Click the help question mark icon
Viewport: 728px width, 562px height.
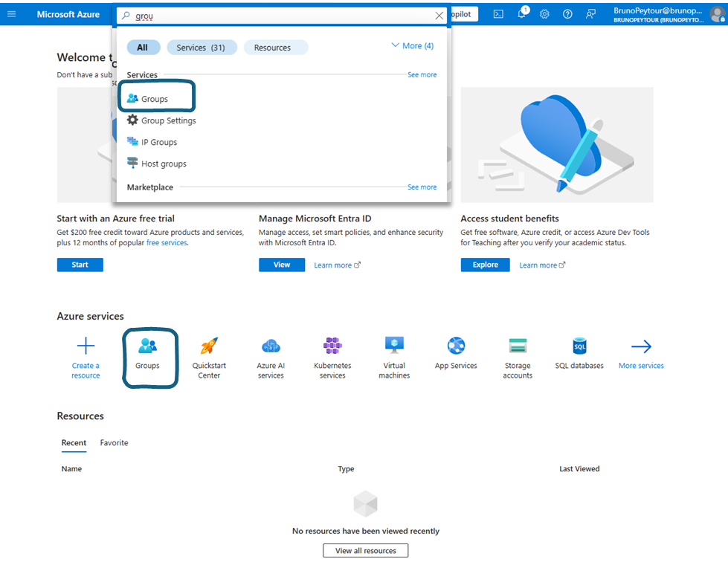[567, 14]
